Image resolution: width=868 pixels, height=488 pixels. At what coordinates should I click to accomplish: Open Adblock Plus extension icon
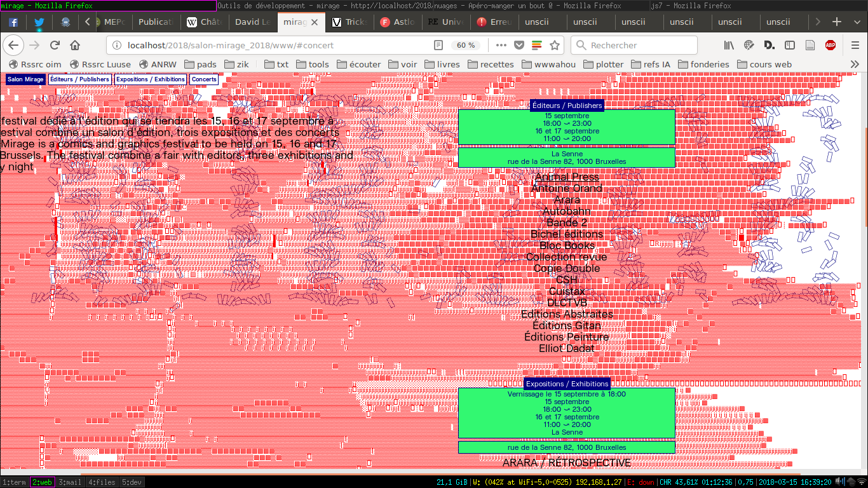pyautogui.click(x=830, y=45)
